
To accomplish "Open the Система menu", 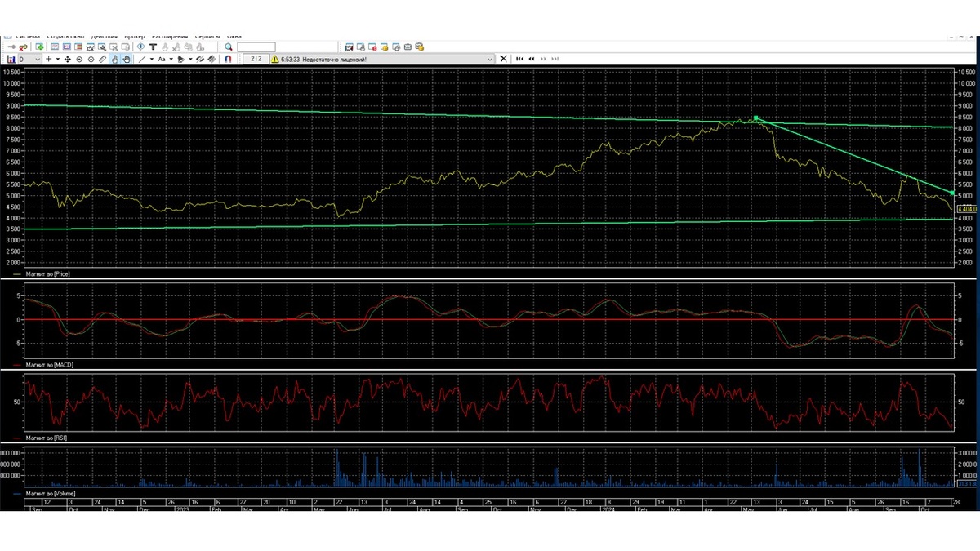I will tap(28, 37).
